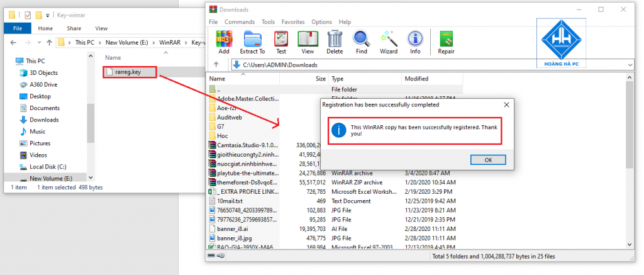This screenshot has width=644, height=275.
Task: Switch to the View ribbon tab in Explorer
Action: tap(101, 28)
